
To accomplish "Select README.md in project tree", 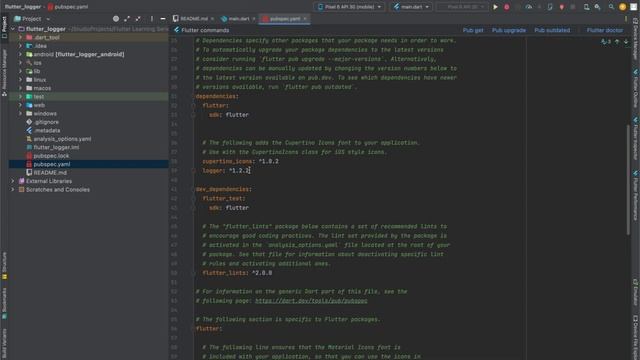I will click(x=50, y=173).
